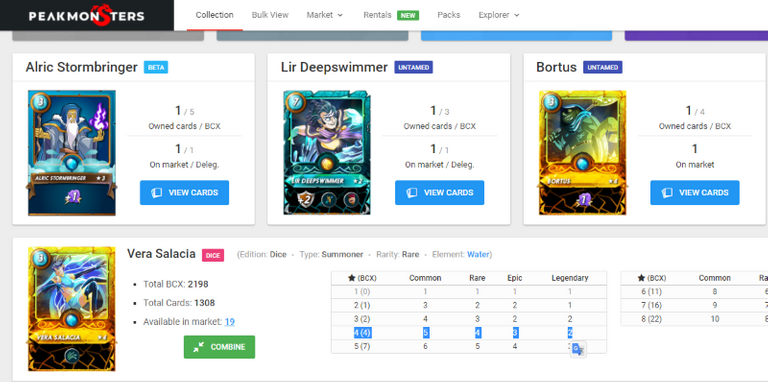Open the Bulk View tab
Viewport: 768px width, 382px height.
[x=270, y=15]
